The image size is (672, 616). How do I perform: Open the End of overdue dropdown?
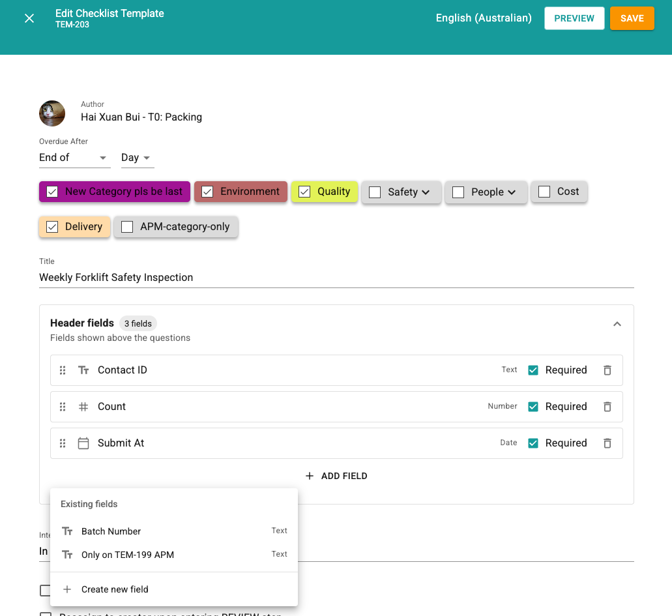(74, 158)
